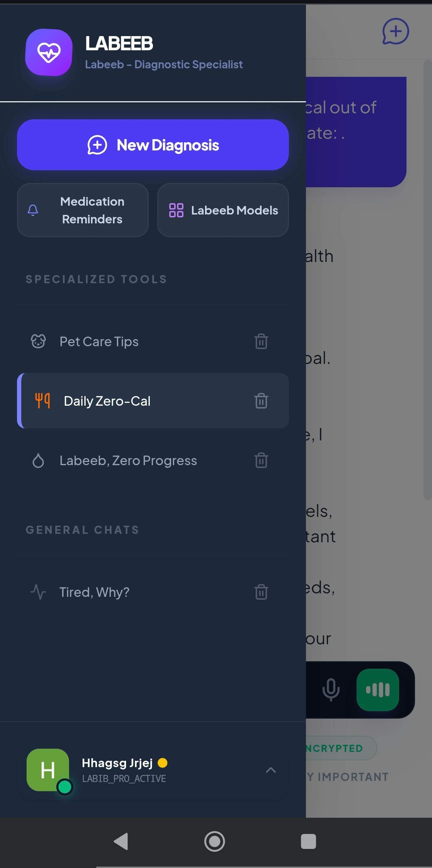Viewport: 432px width, 868px height.
Task: Tap the H user avatar
Action: tap(48, 770)
